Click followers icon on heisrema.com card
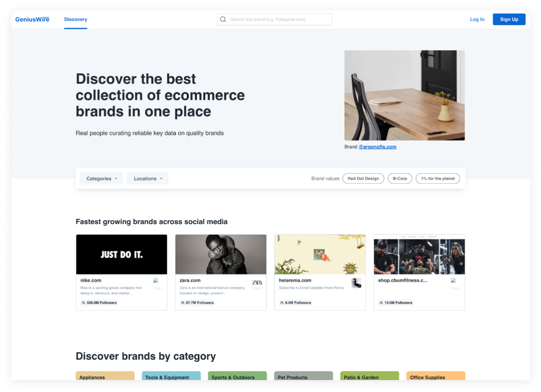The image size is (541, 392). coord(282,303)
